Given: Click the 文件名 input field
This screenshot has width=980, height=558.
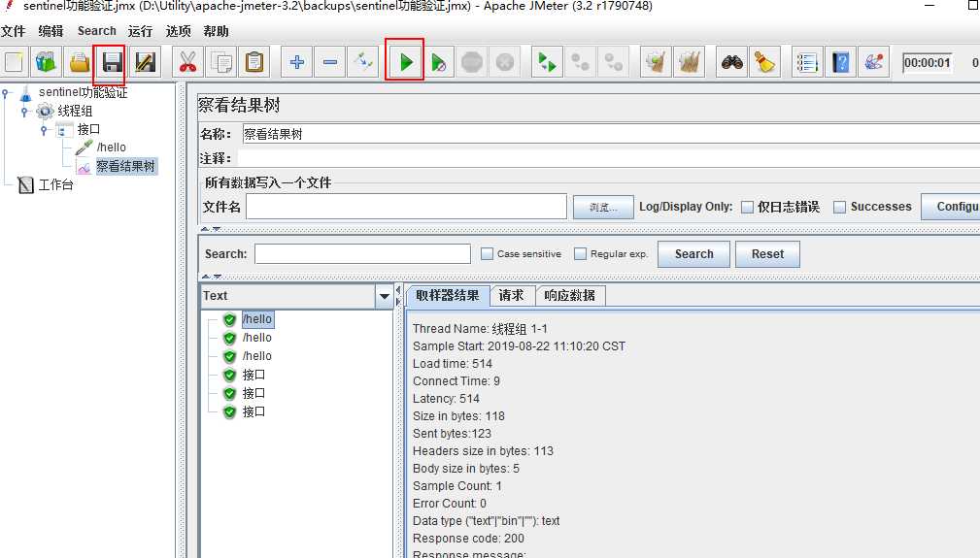Looking at the screenshot, I should 406,207.
